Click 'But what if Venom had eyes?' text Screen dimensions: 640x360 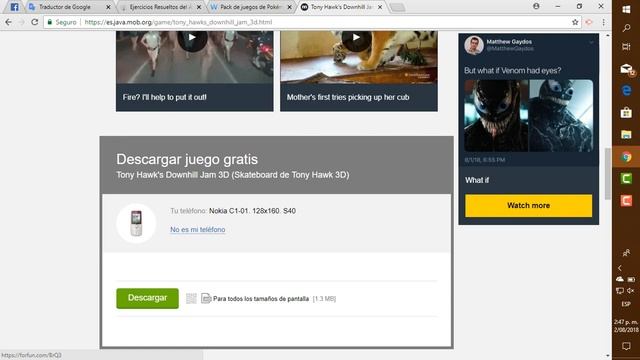512,70
